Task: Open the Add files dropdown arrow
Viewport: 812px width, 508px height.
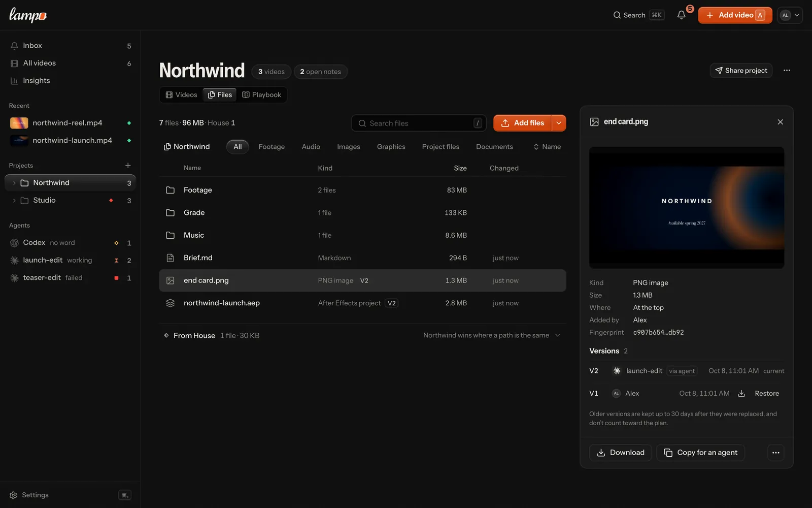Action: [559, 123]
